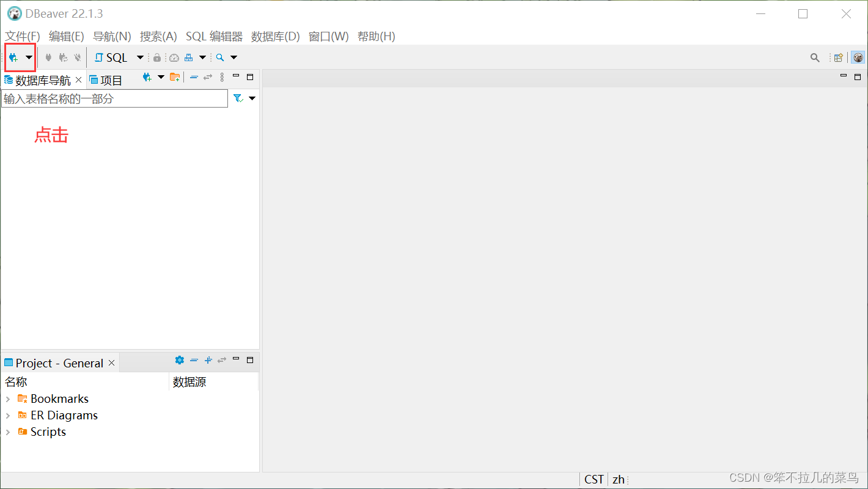Toggle the filter icon in navigator search
The height and width of the screenshot is (489, 868).
(x=238, y=98)
